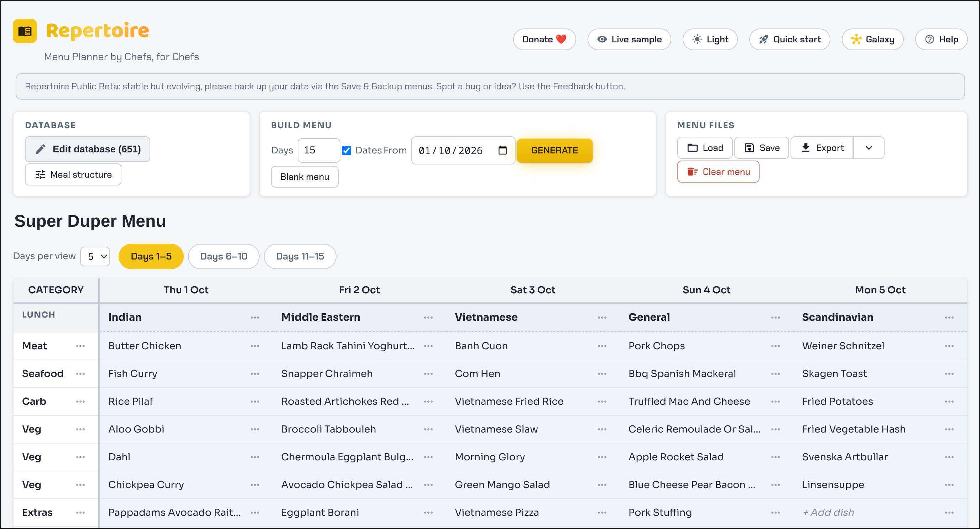Click the Edit database (651) button
This screenshot has height=529, width=980.
88,149
